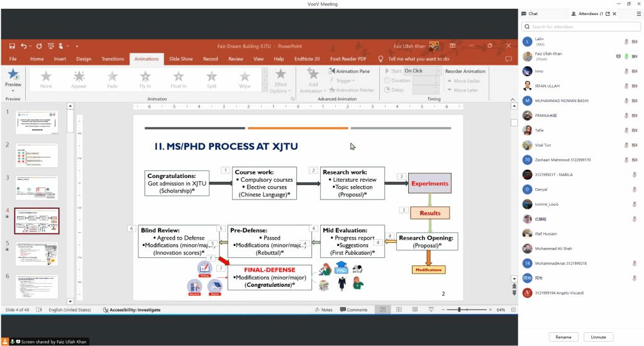This screenshot has height=346, width=644.
Task: Expand the animation gallery More arrow
Action: pyautogui.click(x=265, y=88)
